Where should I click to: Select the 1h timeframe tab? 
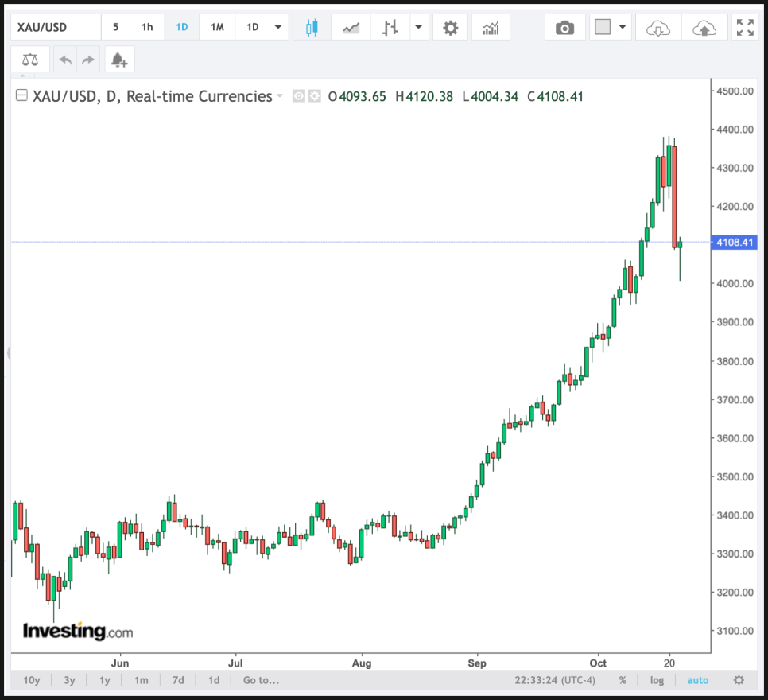coord(147,28)
